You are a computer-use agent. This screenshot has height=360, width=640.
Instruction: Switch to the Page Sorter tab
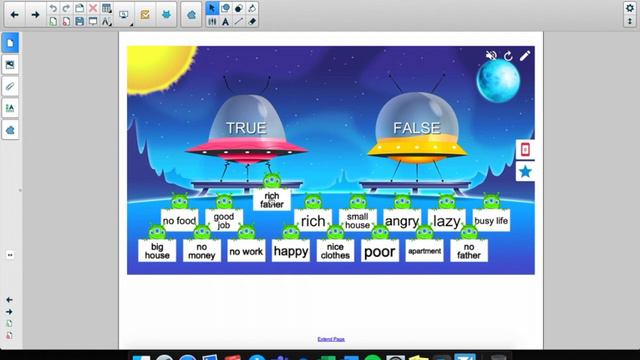coord(10,43)
